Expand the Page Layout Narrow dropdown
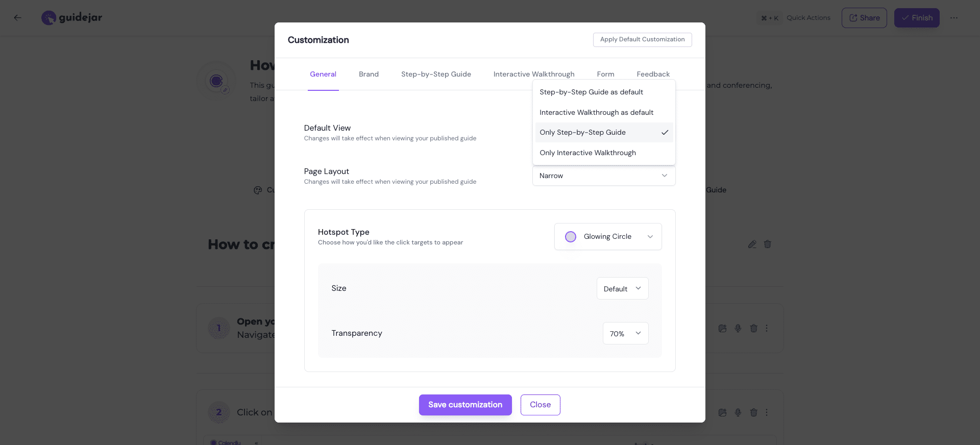The width and height of the screenshot is (980, 445). tap(604, 176)
